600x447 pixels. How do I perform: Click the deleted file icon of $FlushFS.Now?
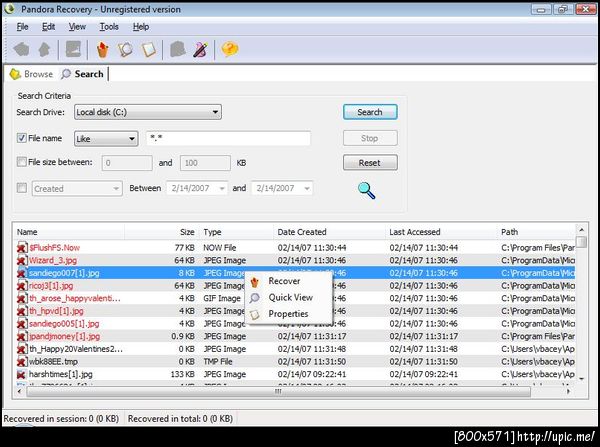pos(22,248)
